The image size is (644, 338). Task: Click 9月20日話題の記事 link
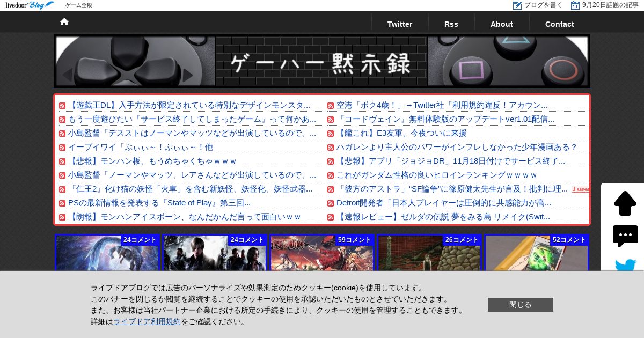pyautogui.click(x=610, y=5)
